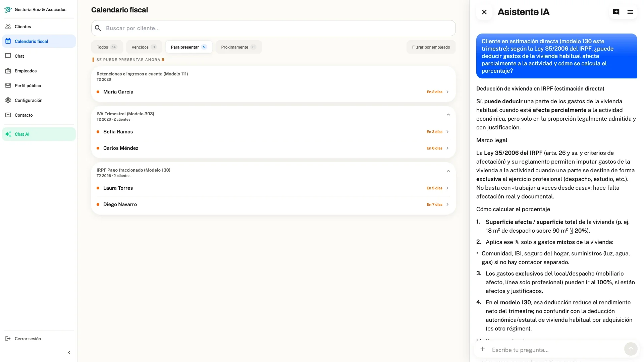The image size is (644, 362).
Task: Collapse the sidebar with the left chevron
Action: click(69, 353)
